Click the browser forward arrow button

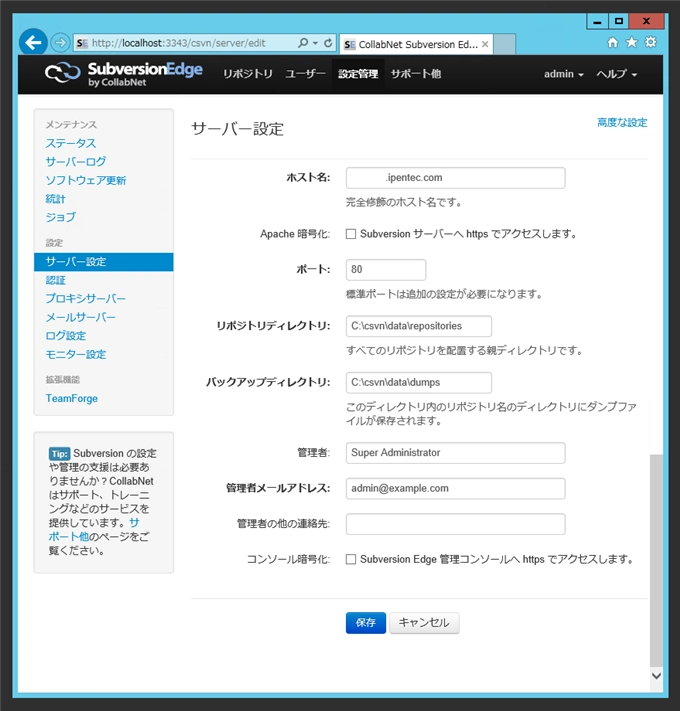click(x=60, y=43)
